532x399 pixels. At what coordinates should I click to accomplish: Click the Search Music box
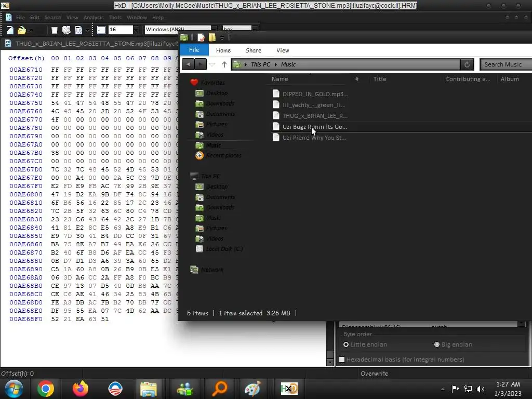pyautogui.click(x=506, y=64)
